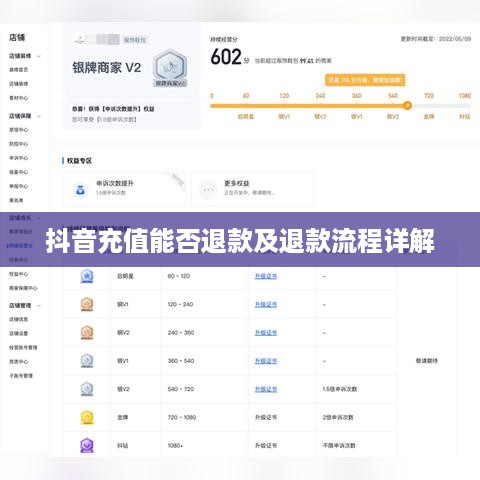Screen dimensions: 480x480
Task: Click the 店铺 sidebar header
Action: pyautogui.click(x=17, y=38)
